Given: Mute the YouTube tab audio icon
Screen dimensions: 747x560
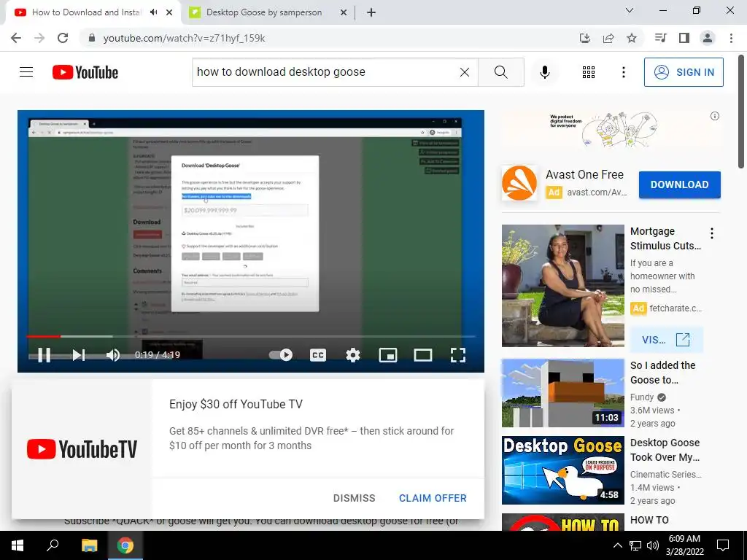Looking at the screenshot, I should 153,12.
